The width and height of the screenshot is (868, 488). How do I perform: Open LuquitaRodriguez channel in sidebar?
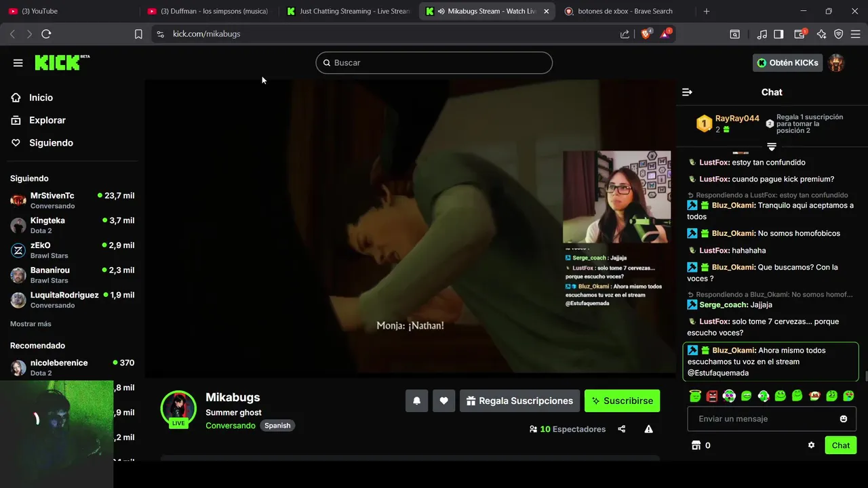(x=73, y=300)
